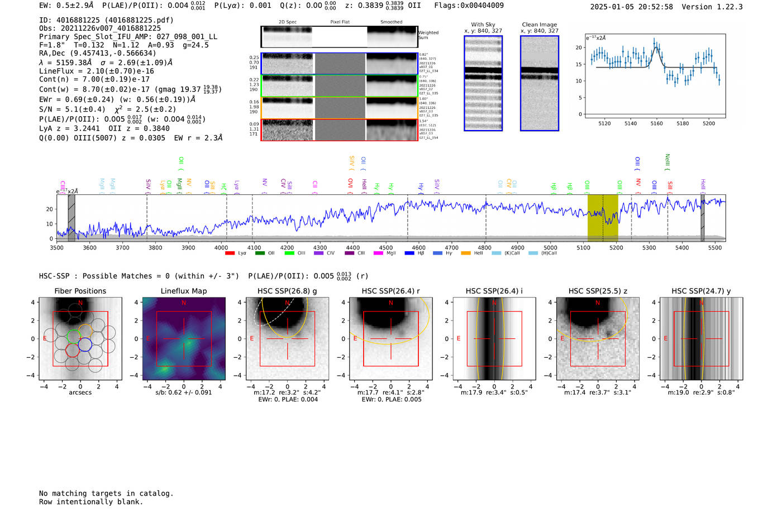Select the HSC SSP(26.4) i cutout
The image size is (782, 532).
click(494, 338)
